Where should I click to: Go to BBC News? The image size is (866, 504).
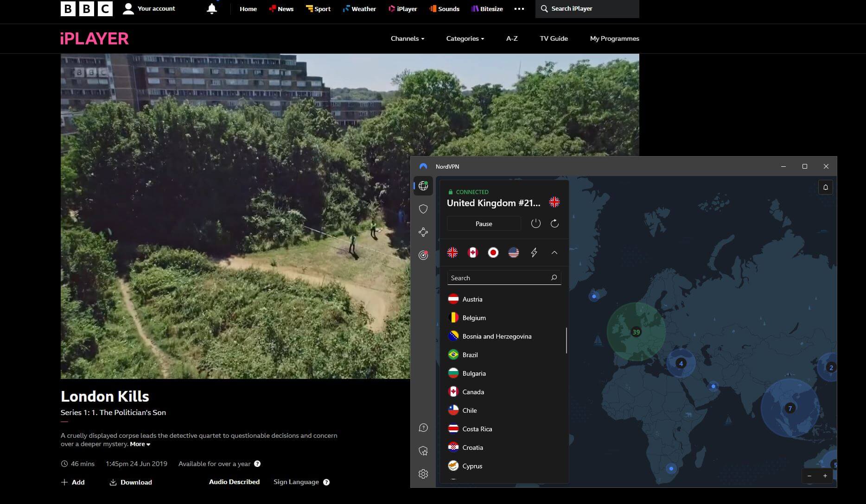coord(281,9)
